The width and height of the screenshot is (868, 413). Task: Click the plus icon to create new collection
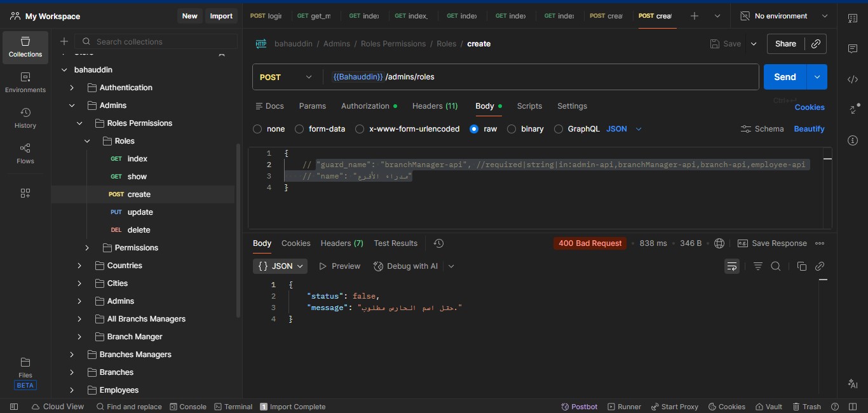coord(64,42)
